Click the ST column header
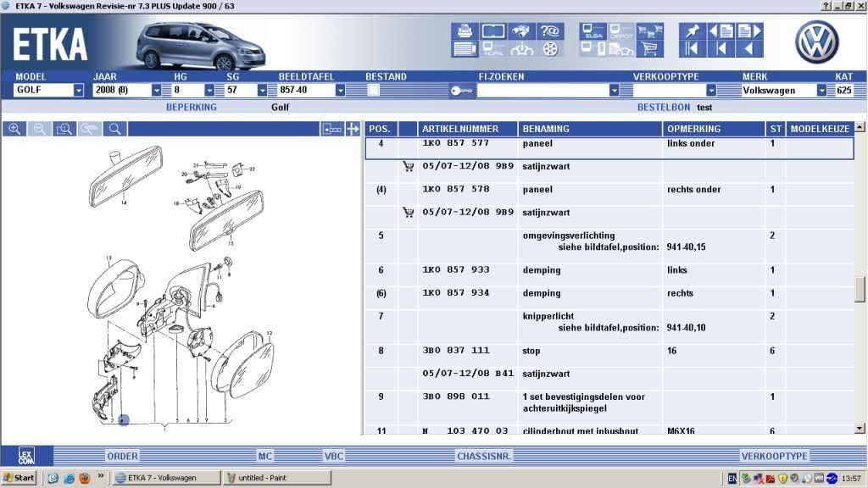Screen dimensions: 868x488 coord(776,129)
